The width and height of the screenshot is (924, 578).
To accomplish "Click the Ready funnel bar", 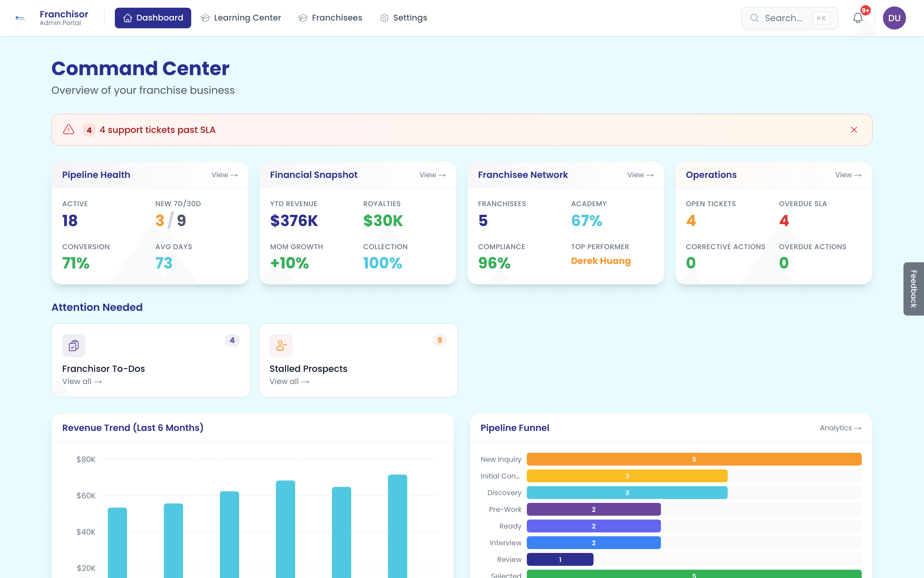I will tap(593, 526).
